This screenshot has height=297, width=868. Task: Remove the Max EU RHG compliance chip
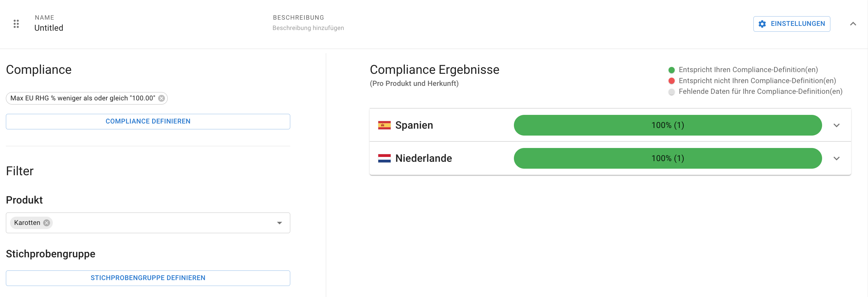162,98
